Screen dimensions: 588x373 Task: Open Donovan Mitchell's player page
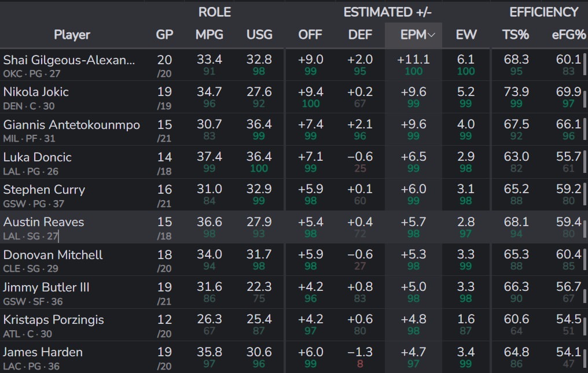(x=53, y=255)
